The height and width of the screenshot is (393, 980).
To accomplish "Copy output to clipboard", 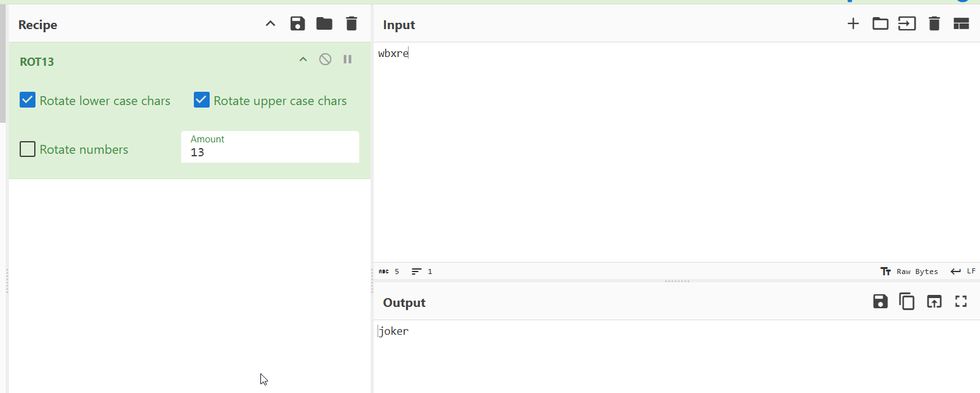I will pos(907,302).
